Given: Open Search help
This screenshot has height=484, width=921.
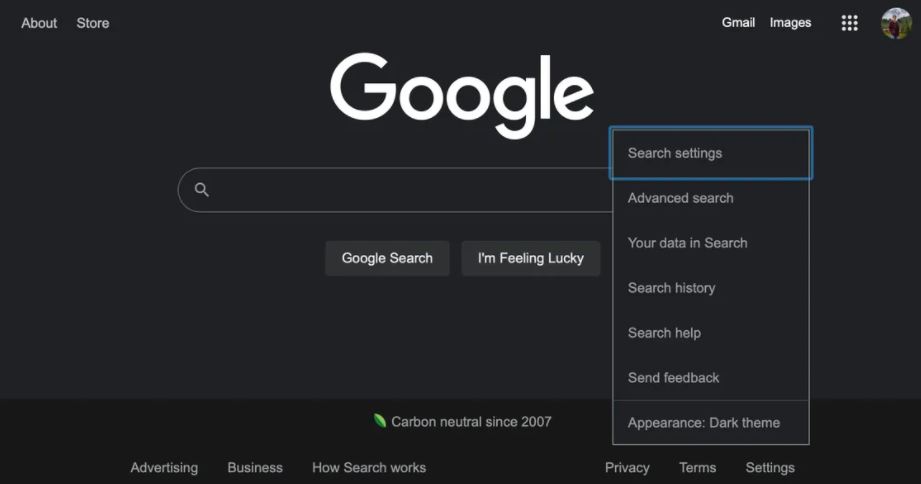Looking at the screenshot, I should coord(664,333).
